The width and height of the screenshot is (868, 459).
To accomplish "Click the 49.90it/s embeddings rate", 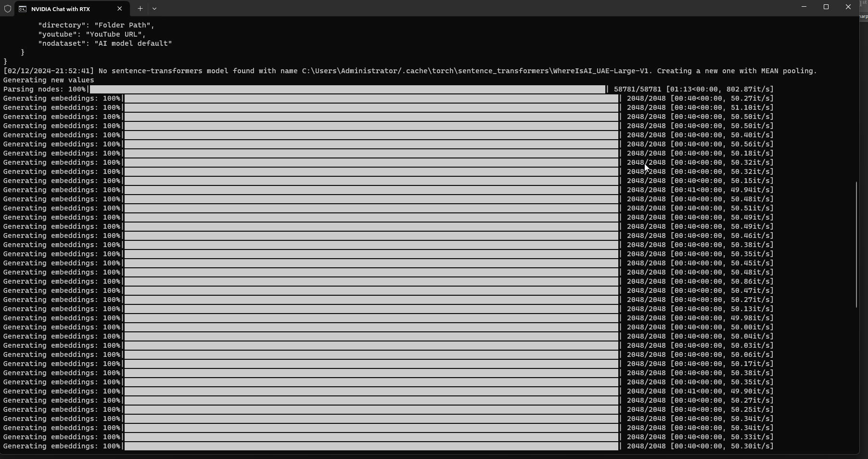I will (750, 391).
